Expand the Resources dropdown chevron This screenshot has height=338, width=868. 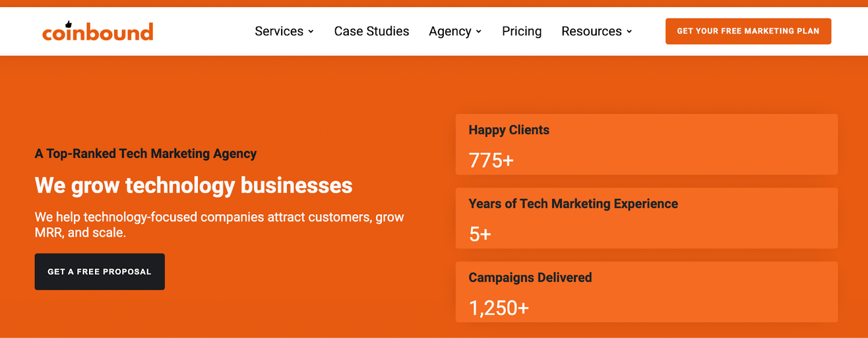[x=629, y=32]
